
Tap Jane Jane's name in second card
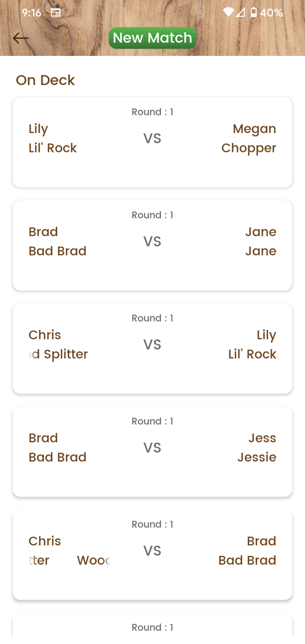point(261,241)
